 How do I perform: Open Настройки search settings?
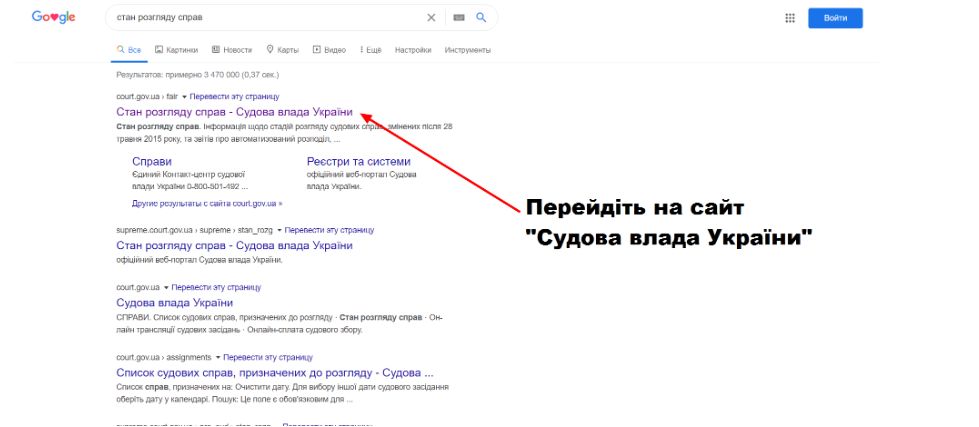click(x=413, y=49)
